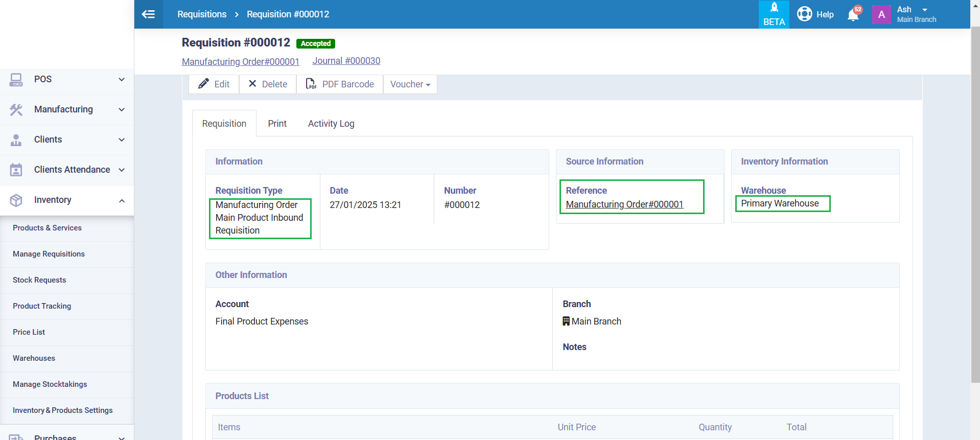
Task: Open notifications bell icon
Action: tap(853, 15)
